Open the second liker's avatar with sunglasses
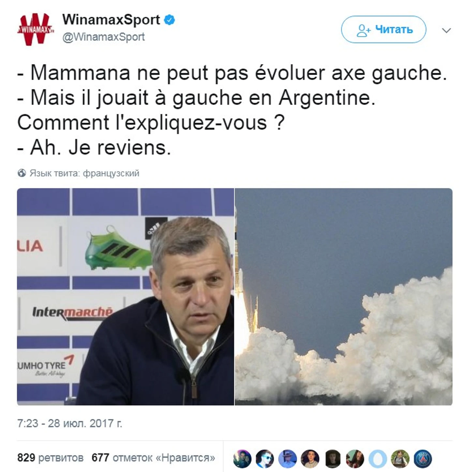476x472 pixels. tap(265, 459)
